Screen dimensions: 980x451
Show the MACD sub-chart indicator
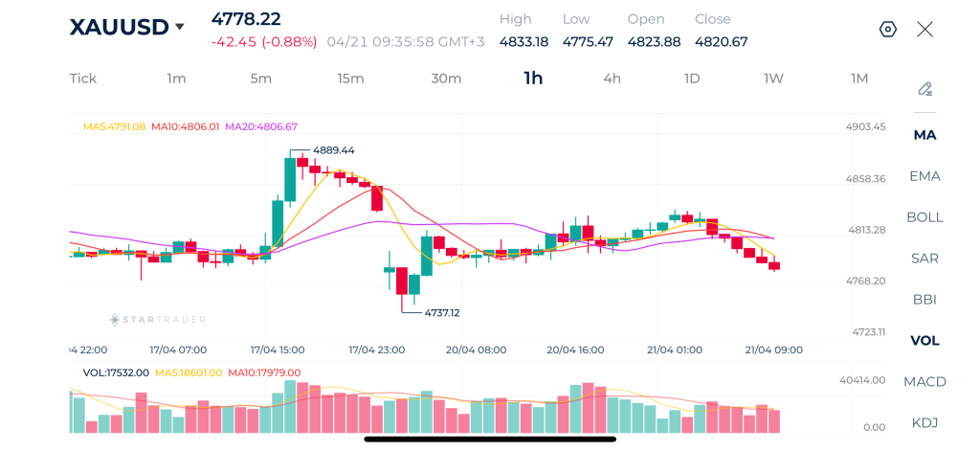coord(924,382)
